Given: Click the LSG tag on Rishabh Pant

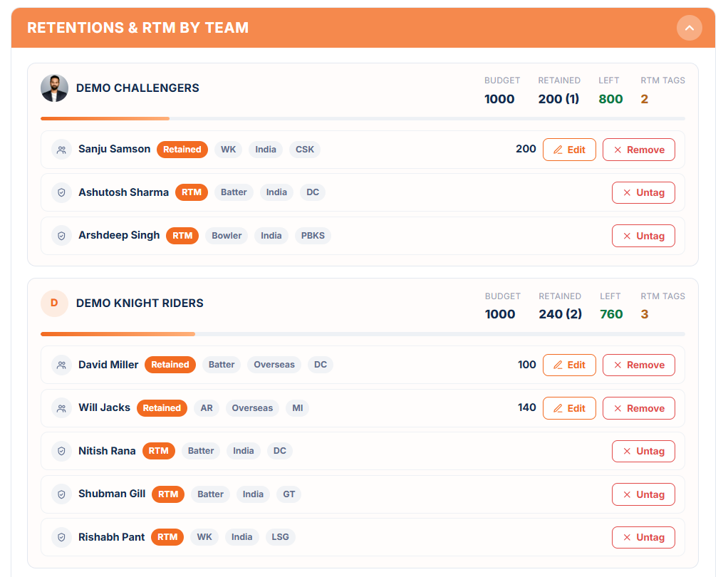Looking at the screenshot, I should point(280,537).
